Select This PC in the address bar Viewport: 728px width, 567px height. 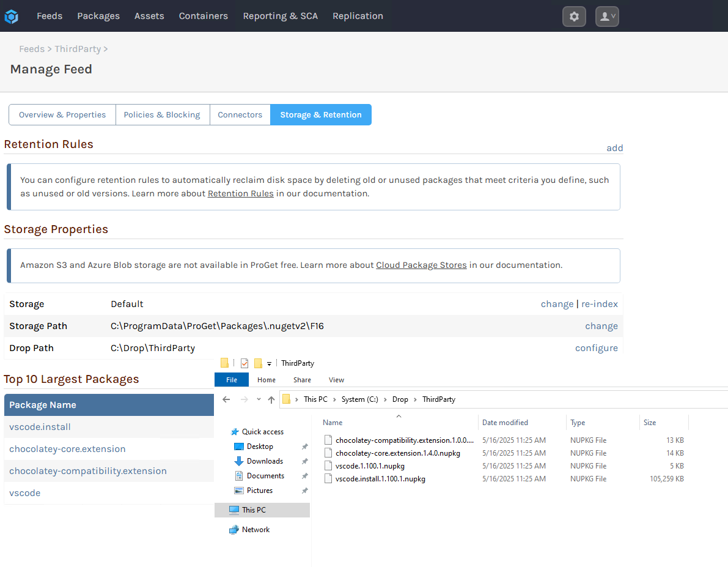click(316, 399)
